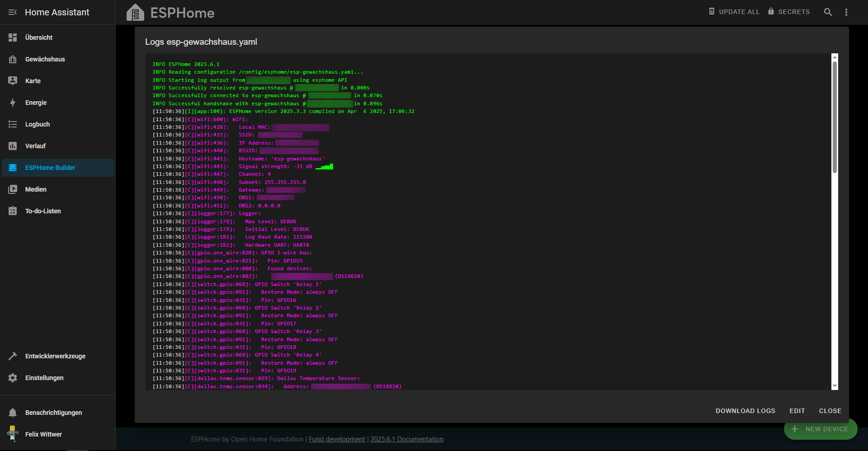The width and height of the screenshot is (868, 451).
Task: Open the Energie lightning icon
Action: click(13, 103)
